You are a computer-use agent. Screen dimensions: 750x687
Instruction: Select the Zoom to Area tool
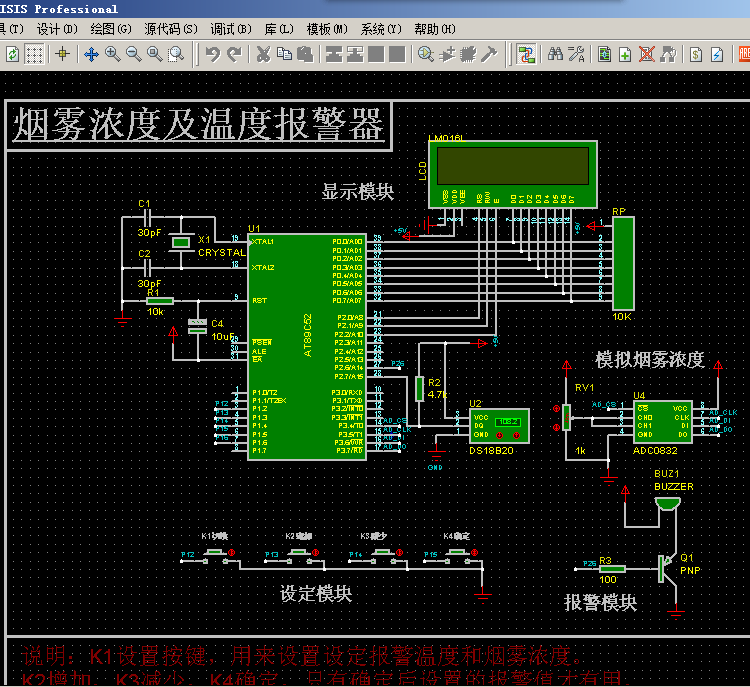176,54
